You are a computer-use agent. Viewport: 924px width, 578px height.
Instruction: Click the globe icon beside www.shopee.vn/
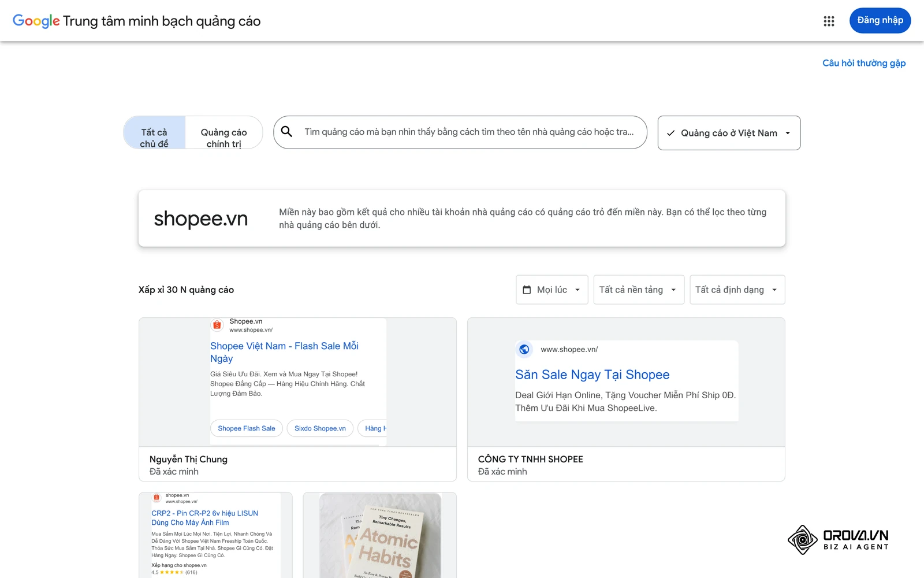[524, 349]
